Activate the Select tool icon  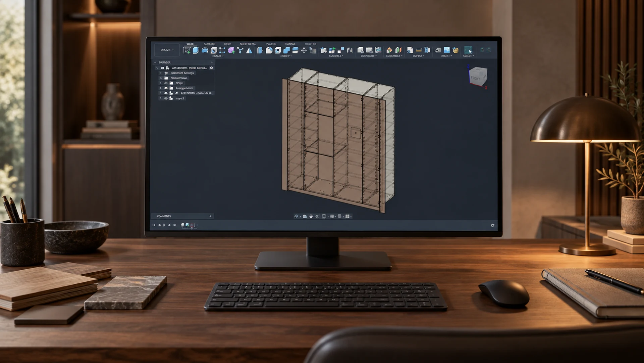[x=468, y=50]
